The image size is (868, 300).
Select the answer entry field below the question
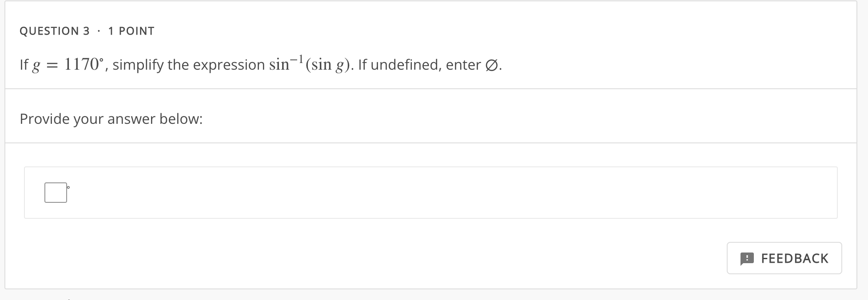pyautogui.click(x=55, y=192)
